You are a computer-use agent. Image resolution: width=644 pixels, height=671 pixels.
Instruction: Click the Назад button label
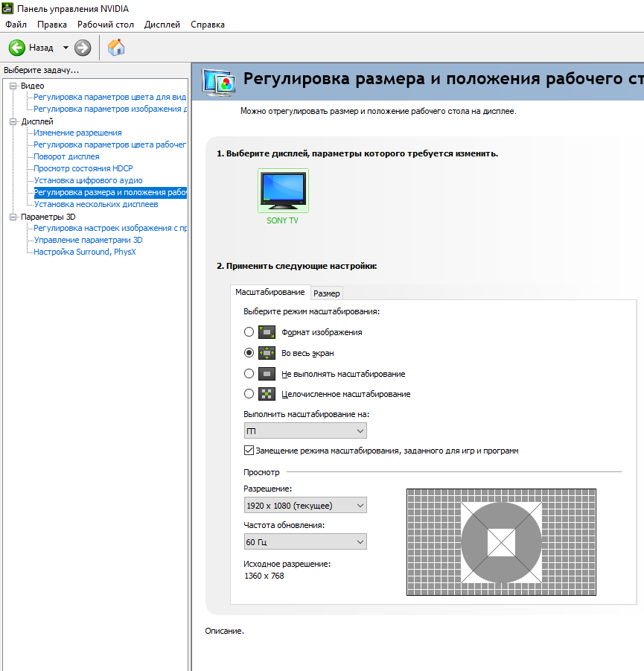tap(41, 48)
